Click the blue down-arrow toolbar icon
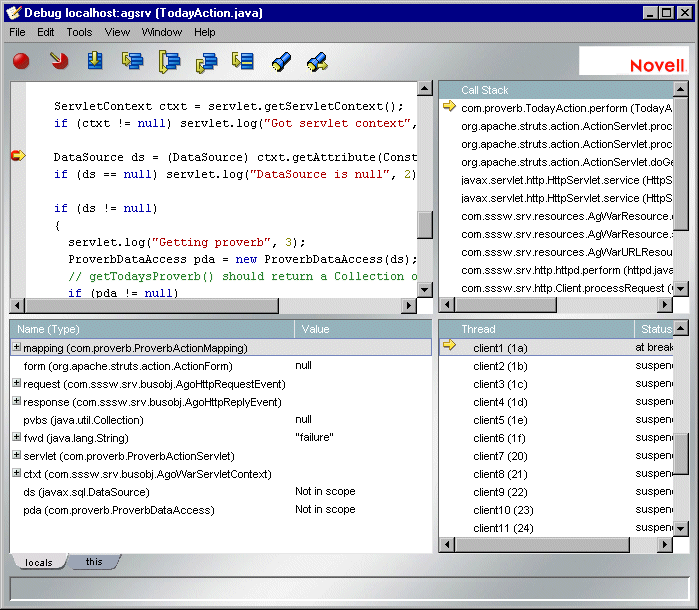The width and height of the screenshot is (699, 610). [95, 62]
